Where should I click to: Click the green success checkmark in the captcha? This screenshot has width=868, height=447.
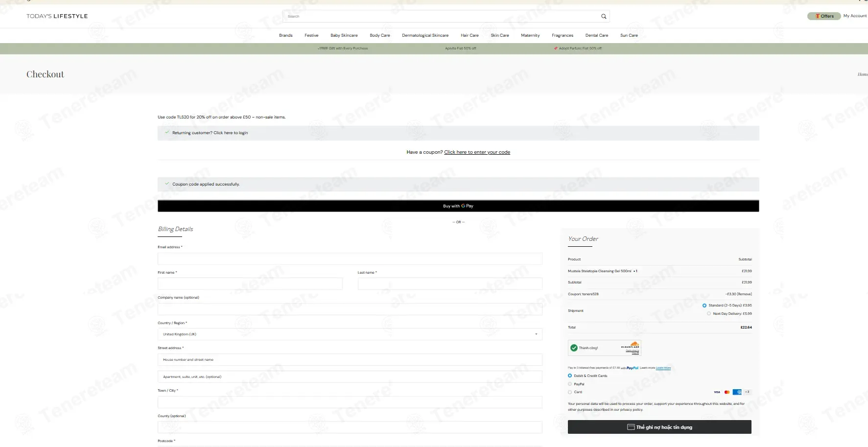pyautogui.click(x=574, y=348)
